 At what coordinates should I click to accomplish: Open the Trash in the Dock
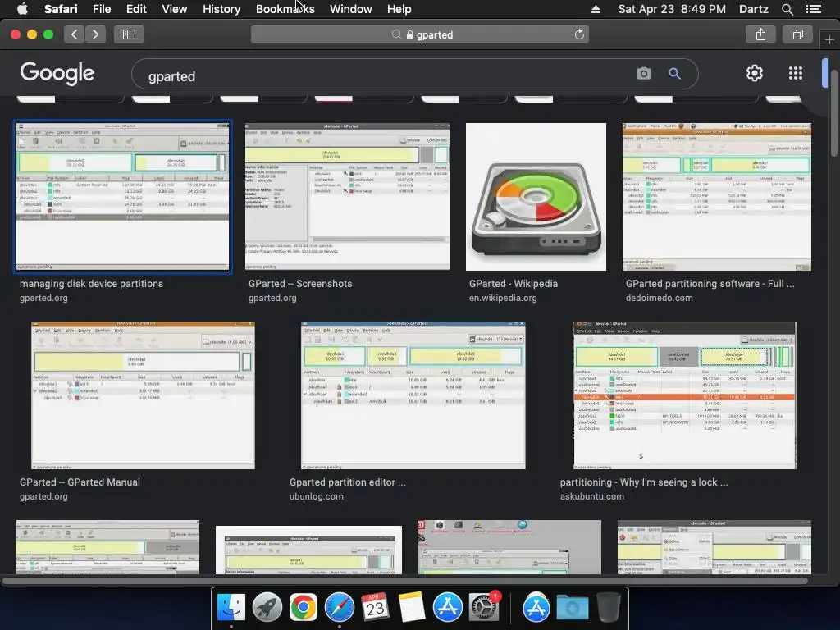pyautogui.click(x=608, y=608)
